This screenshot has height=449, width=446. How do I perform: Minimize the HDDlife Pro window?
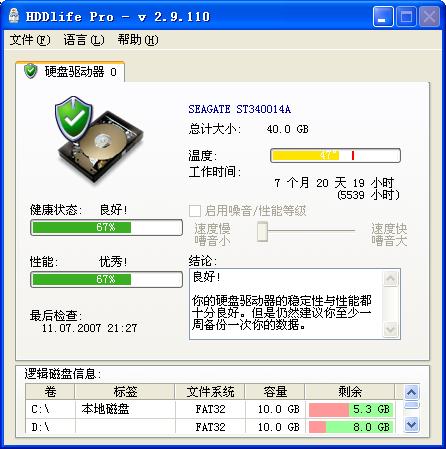tap(383, 16)
